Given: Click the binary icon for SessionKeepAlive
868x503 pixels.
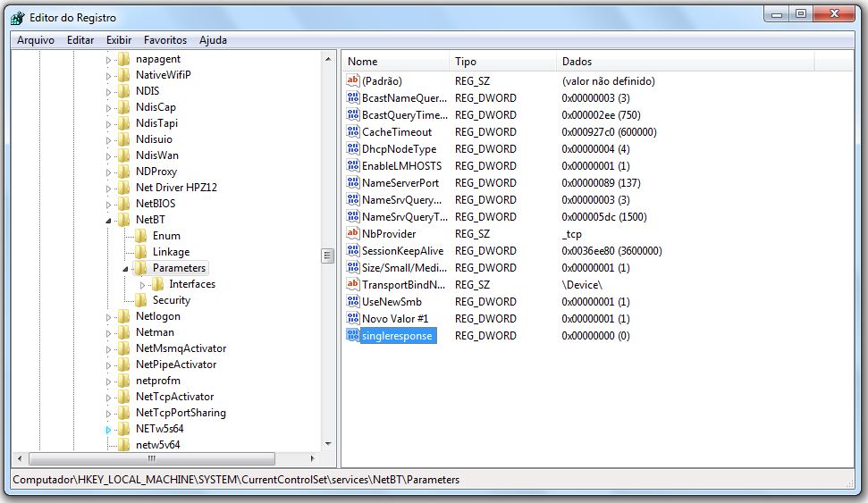Looking at the screenshot, I should point(352,251).
